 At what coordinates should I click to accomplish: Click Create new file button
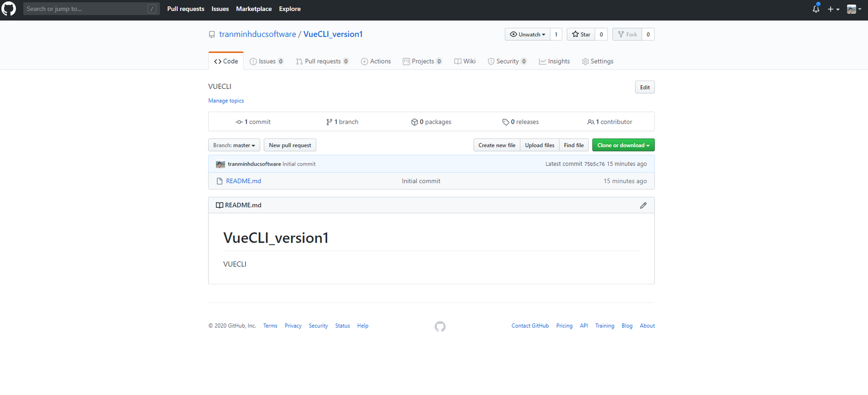tap(497, 145)
